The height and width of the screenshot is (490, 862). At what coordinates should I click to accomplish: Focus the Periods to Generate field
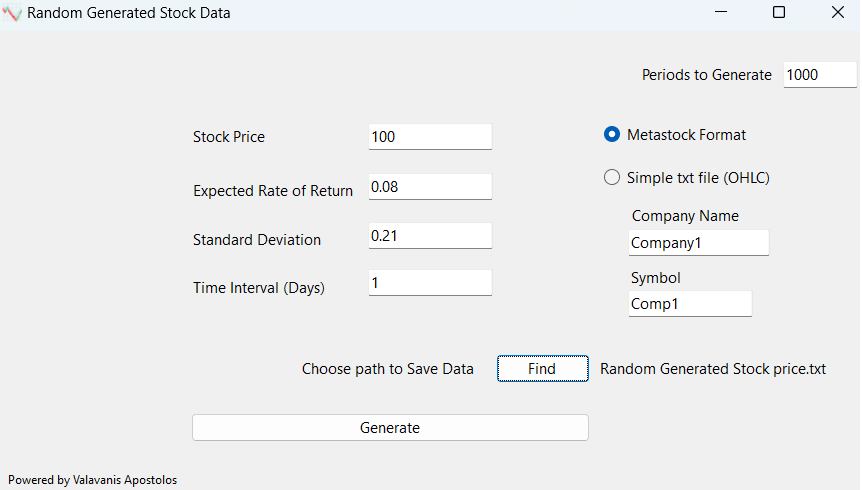click(819, 75)
